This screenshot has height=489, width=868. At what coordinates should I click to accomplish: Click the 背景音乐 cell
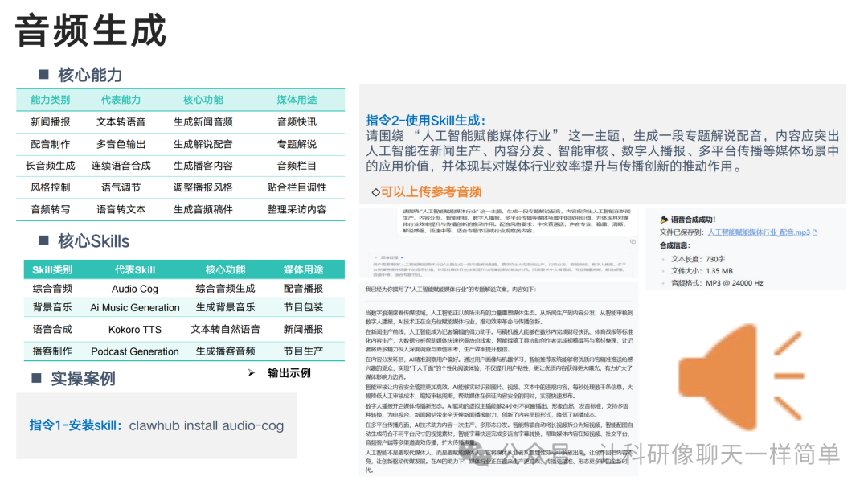click(52, 307)
